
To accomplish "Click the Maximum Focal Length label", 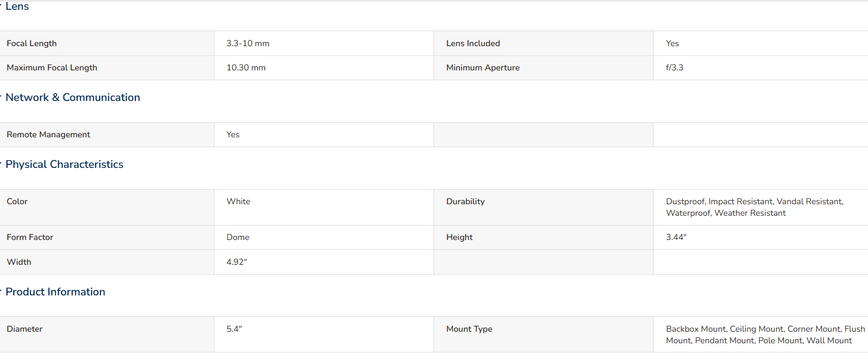I will [x=52, y=67].
